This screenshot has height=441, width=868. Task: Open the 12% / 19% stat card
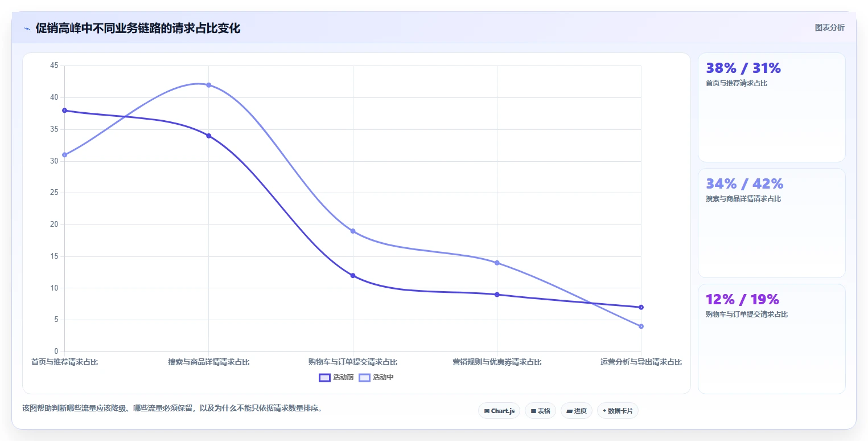point(771,338)
